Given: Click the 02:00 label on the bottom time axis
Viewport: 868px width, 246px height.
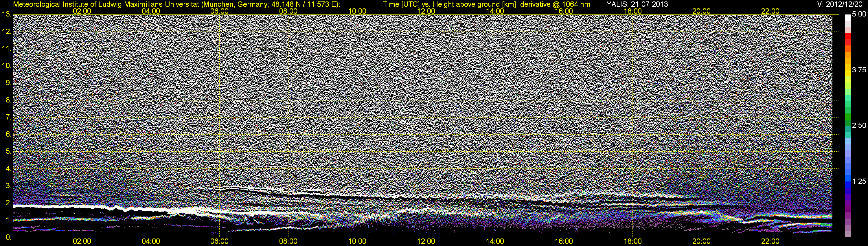Looking at the screenshot, I should (x=82, y=241).
